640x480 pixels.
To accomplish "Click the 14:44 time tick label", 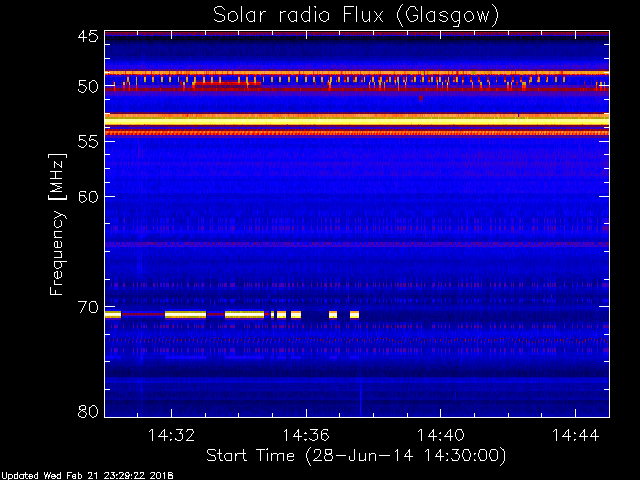I will click(576, 435).
